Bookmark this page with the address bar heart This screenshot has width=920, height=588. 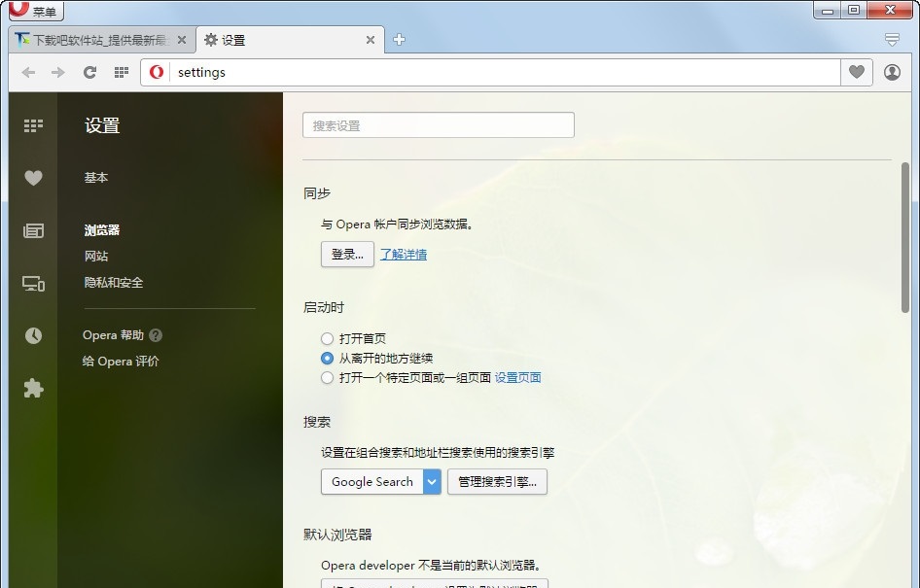pyautogui.click(x=856, y=72)
